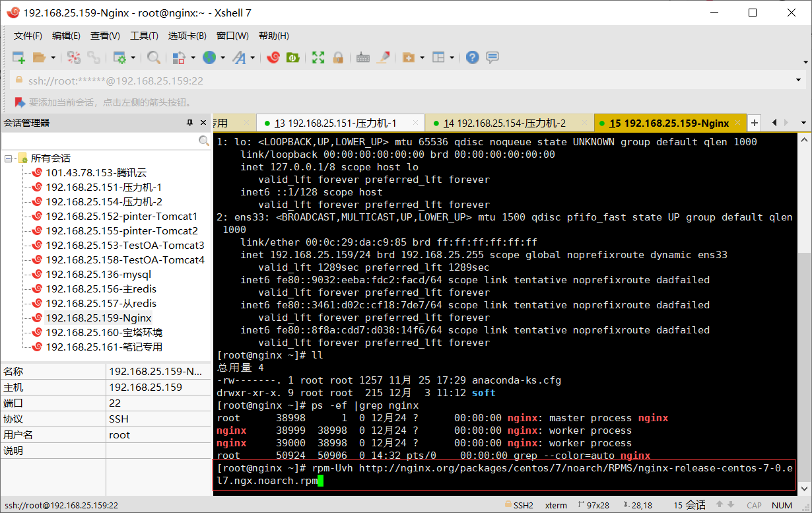Open the 选项卡(B) menu
Viewport: 812px width, 513px height.
(187, 36)
